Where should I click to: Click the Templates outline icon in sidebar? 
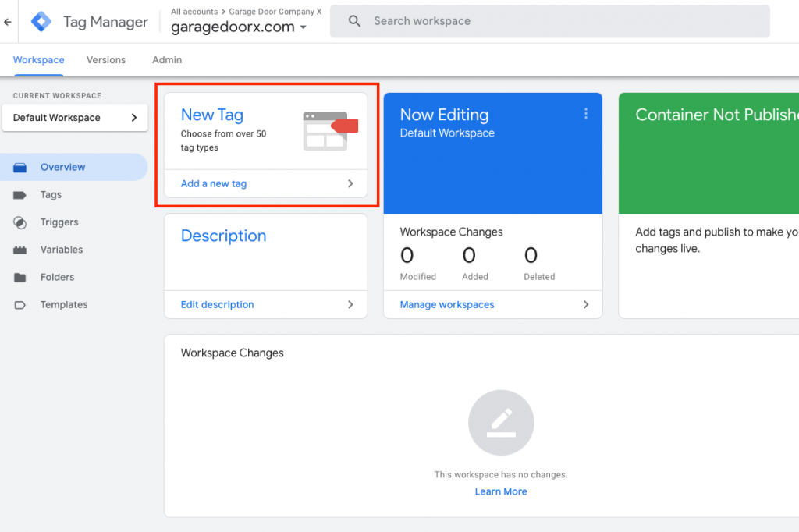pyautogui.click(x=20, y=305)
